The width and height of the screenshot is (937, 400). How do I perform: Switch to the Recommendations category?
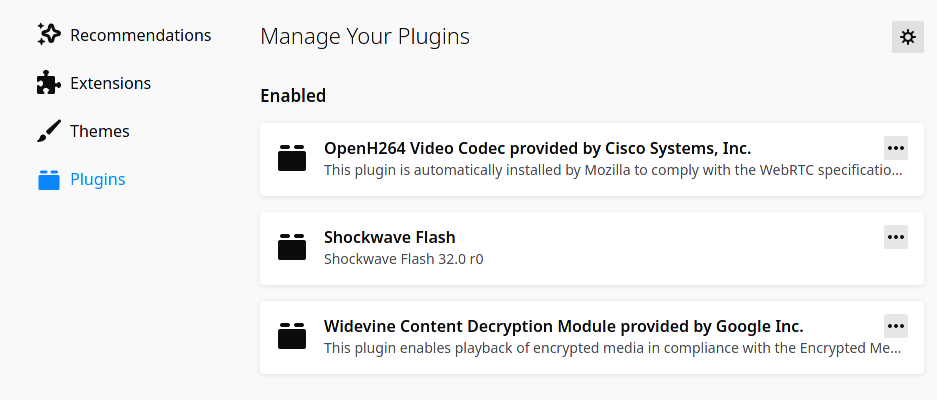(140, 35)
